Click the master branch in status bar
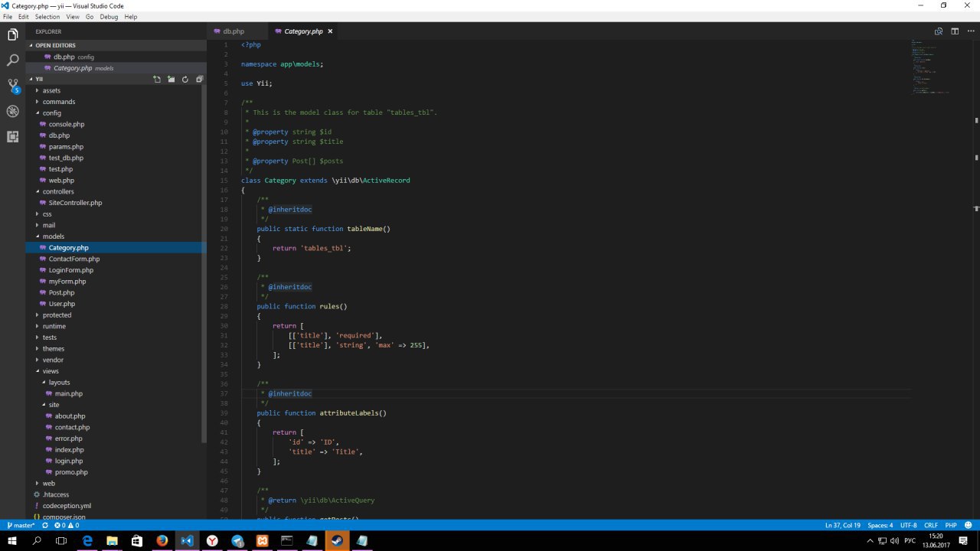 coord(21,526)
